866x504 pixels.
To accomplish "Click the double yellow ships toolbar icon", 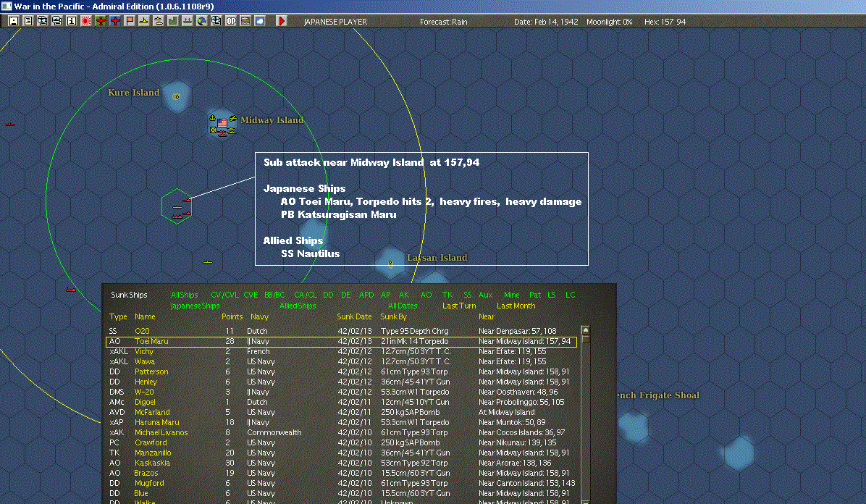I will [159, 21].
